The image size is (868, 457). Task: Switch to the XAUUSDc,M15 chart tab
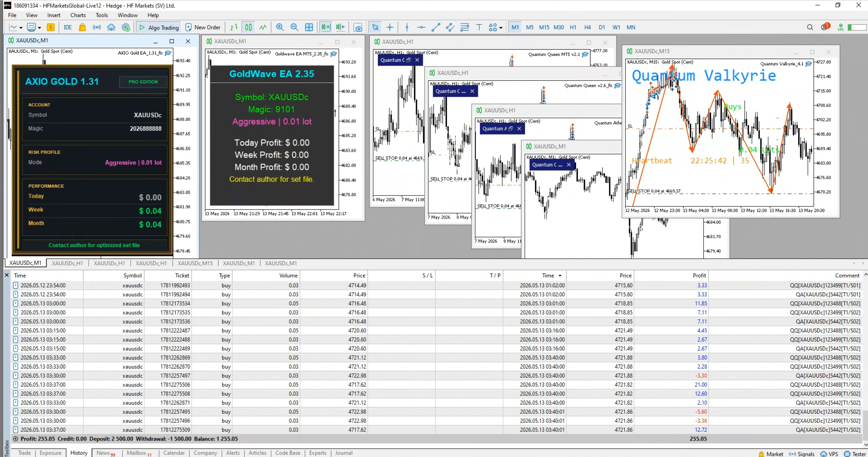pos(195,263)
